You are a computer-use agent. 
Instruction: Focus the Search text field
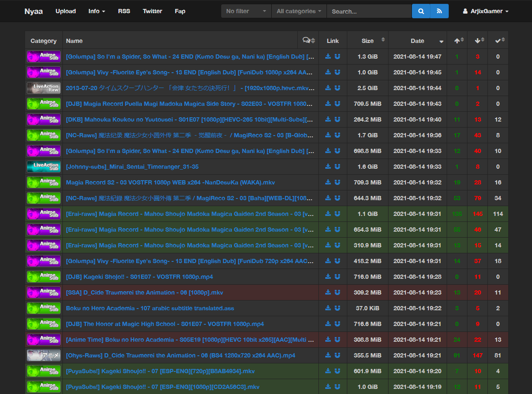click(x=369, y=11)
